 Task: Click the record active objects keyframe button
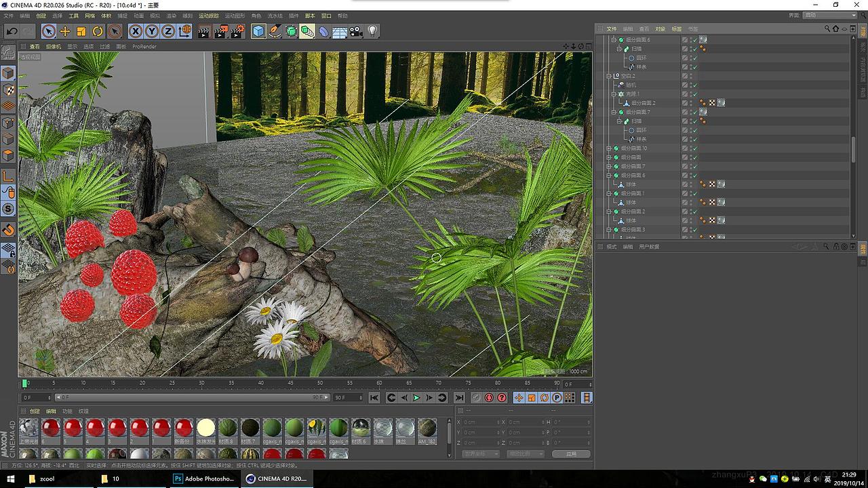(475, 398)
